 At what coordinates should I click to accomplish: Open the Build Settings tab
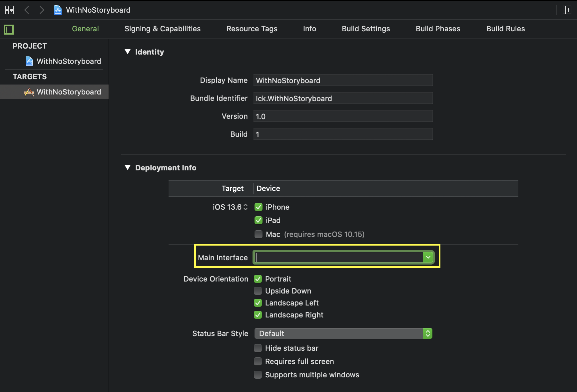click(x=366, y=29)
